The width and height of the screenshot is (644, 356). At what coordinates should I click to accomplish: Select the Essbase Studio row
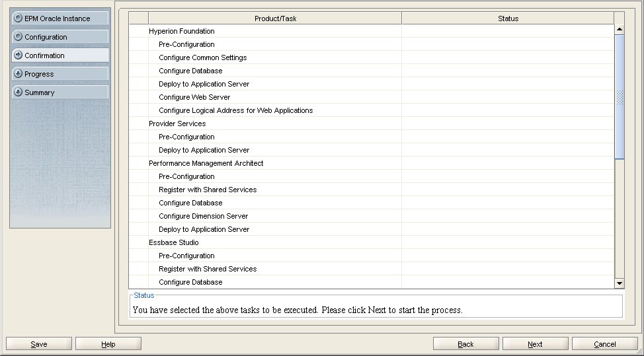(x=372, y=242)
